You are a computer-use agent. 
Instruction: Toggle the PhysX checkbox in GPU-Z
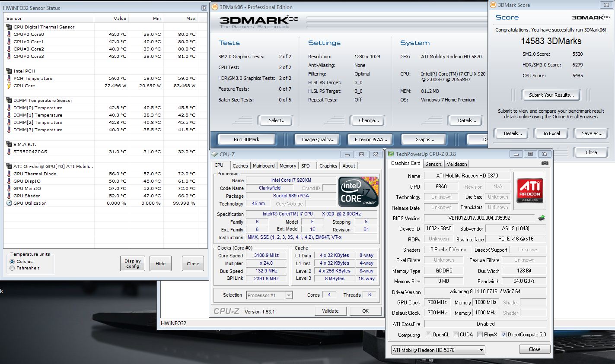[480, 335]
